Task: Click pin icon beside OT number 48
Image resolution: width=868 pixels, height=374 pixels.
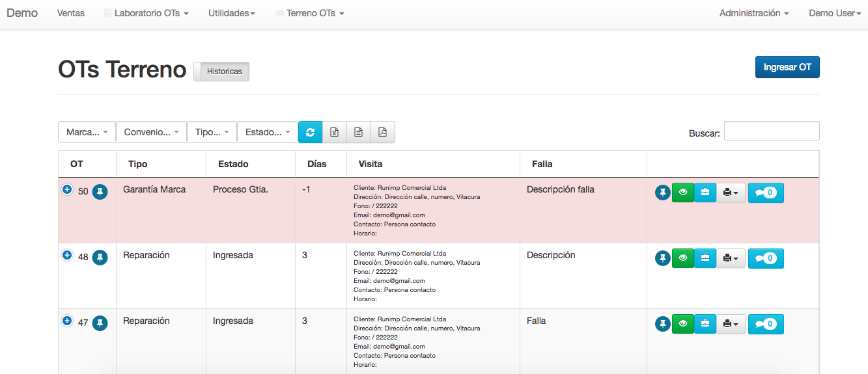Action: tap(100, 258)
